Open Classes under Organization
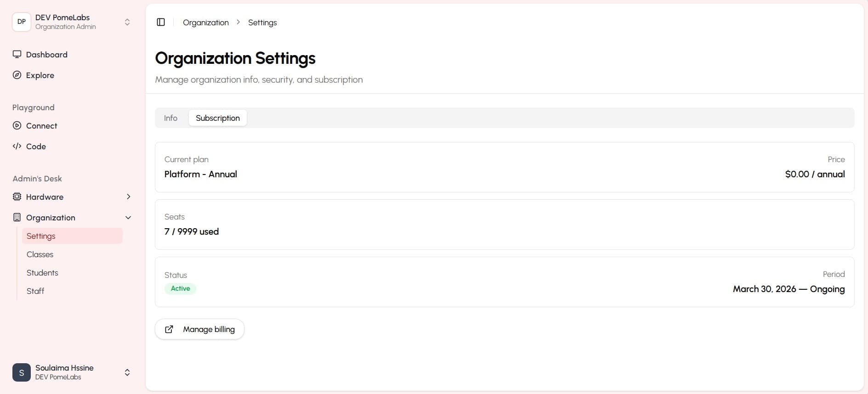Viewport: 868px width, 394px height. coord(72,254)
